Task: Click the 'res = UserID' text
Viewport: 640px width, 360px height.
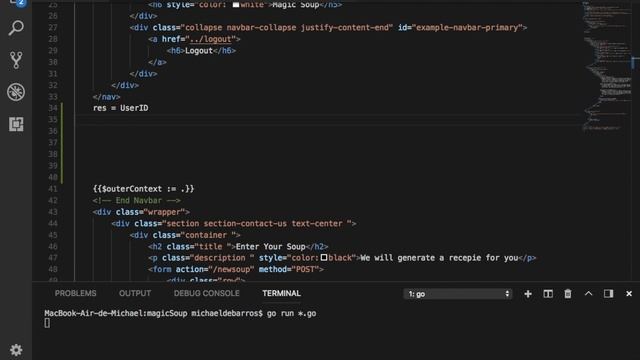Action: tap(121, 108)
